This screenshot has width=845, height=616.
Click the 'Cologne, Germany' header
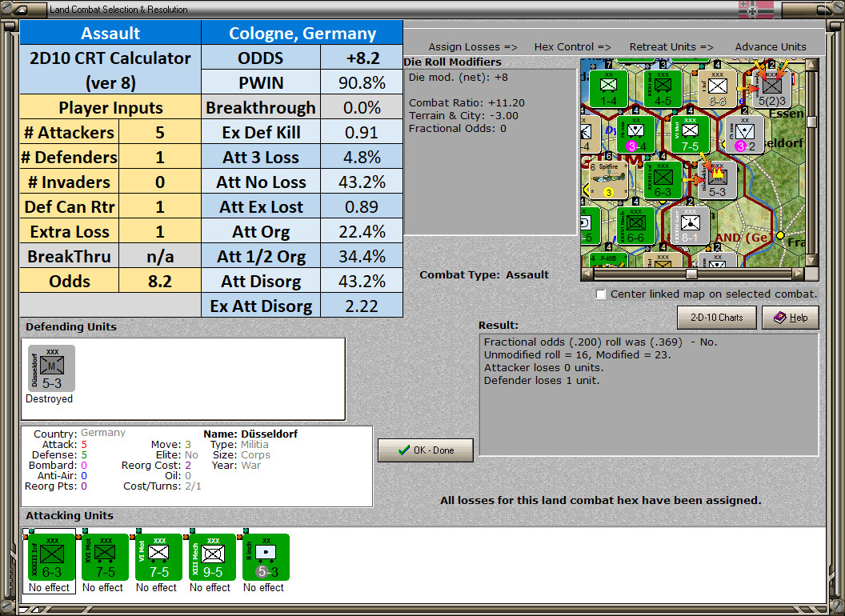pos(302,33)
